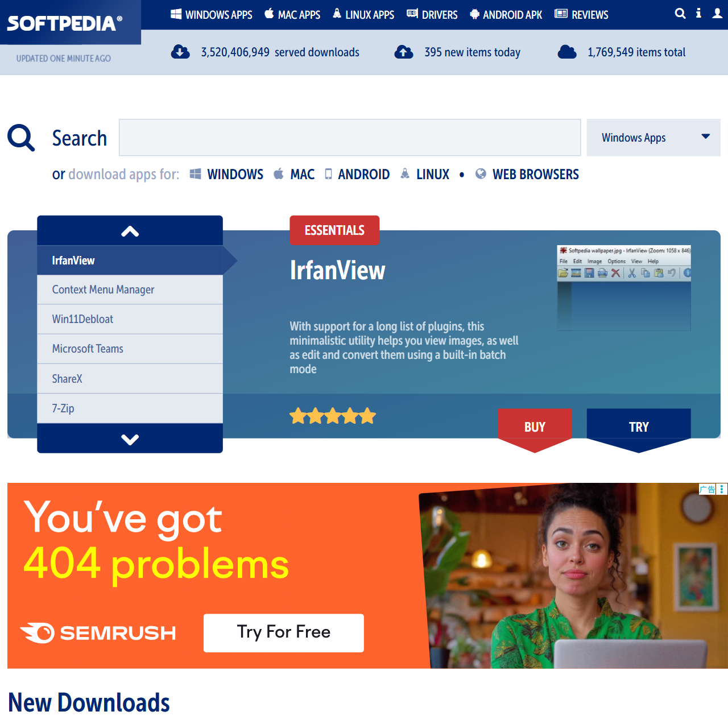Click the info icon in the header
Image resolution: width=728 pixels, height=728 pixels.
(x=698, y=14)
